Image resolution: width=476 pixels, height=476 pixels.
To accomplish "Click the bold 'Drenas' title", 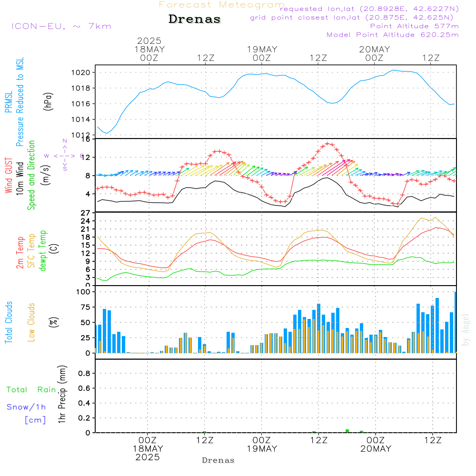I will [x=195, y=19].
